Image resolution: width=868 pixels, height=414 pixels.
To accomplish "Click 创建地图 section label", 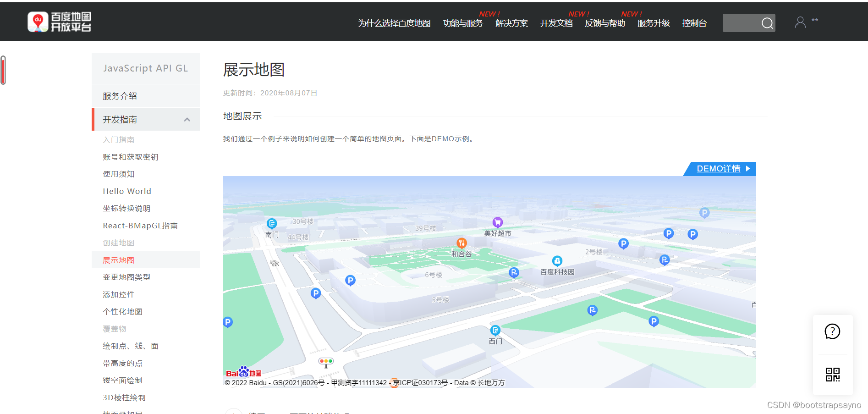I will [119, 243].
